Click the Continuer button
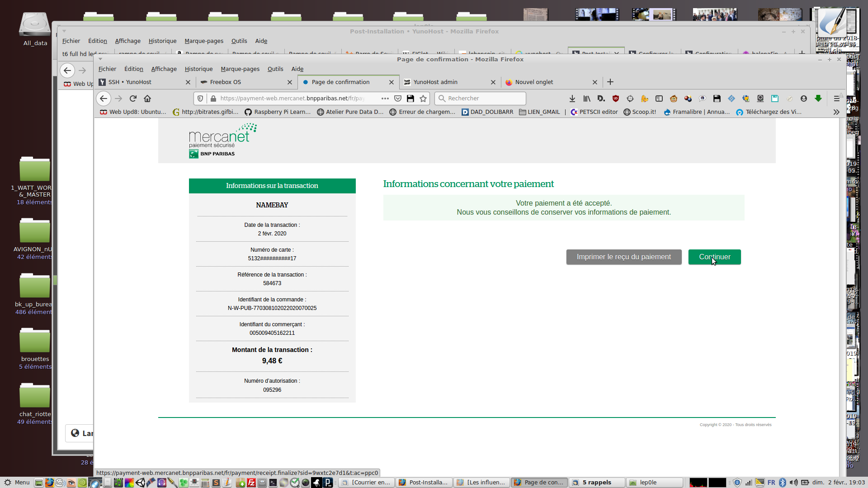This screenshot has width=868, height=488. point(714,257)
